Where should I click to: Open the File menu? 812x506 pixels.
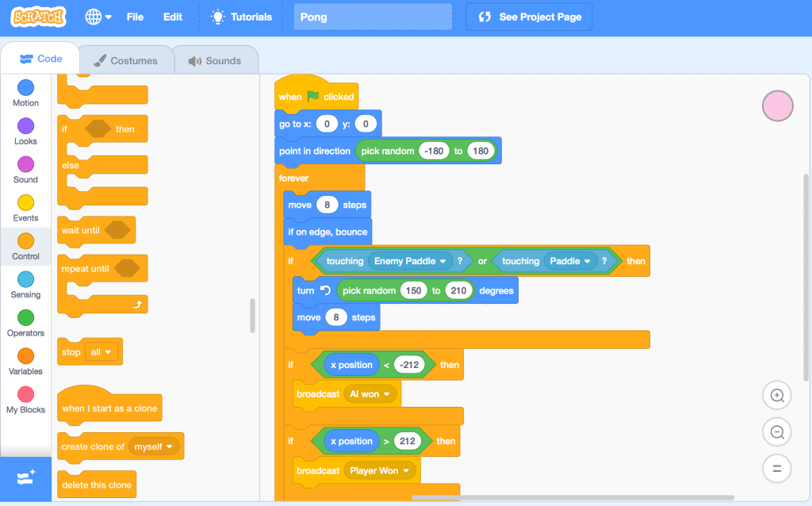(135, 17)
